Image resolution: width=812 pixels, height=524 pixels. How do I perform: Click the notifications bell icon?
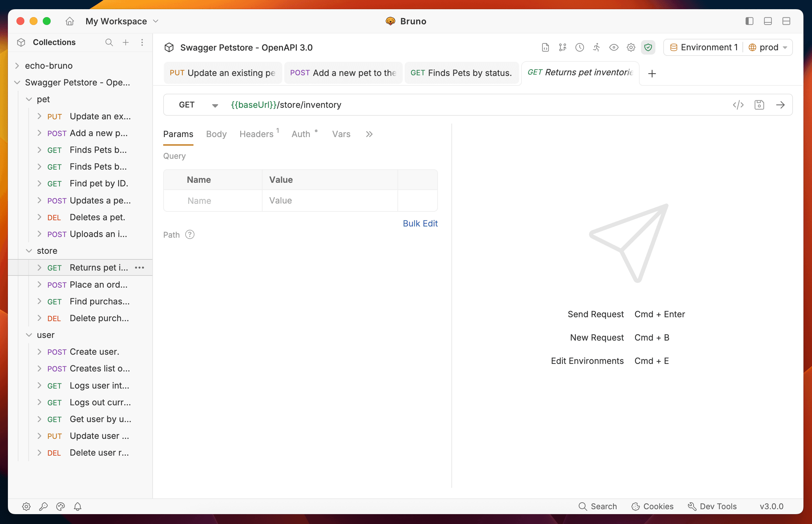coord(78,506)
